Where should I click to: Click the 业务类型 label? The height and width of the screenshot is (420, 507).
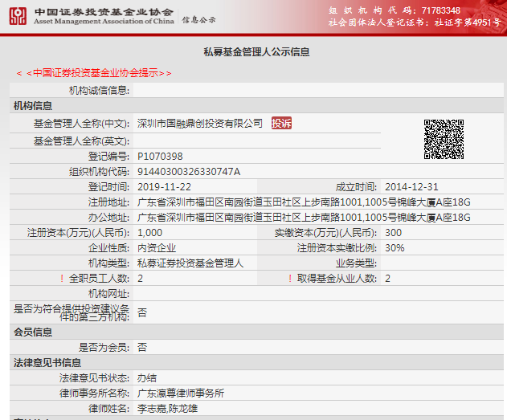point(356,263)
